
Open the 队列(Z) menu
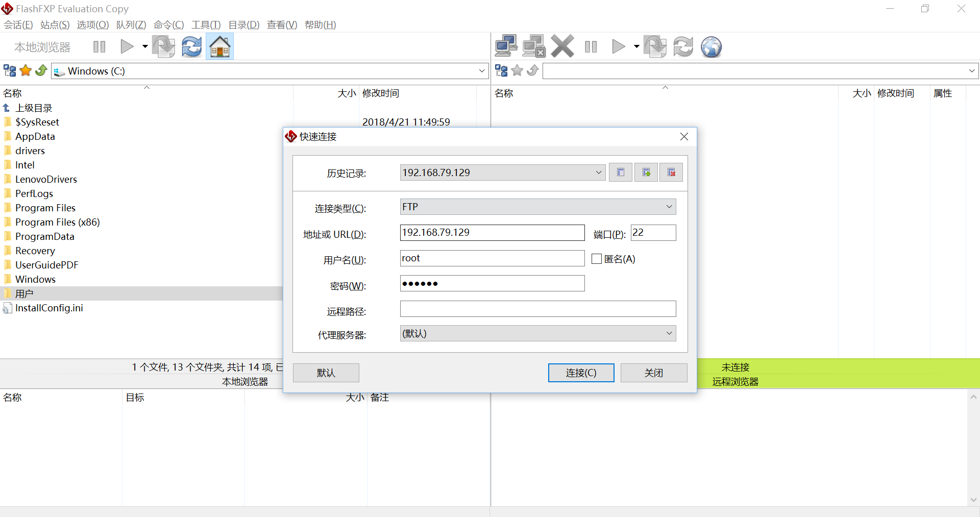coord(131,24)
